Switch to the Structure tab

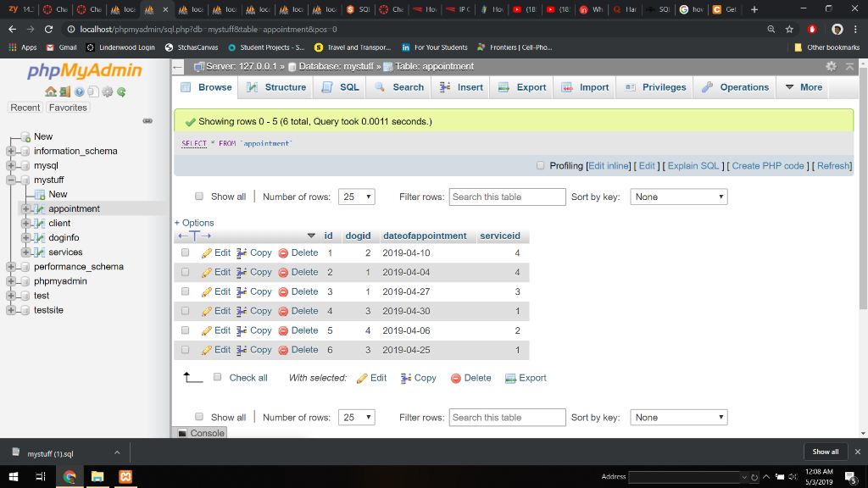click(x=276, y=87)
